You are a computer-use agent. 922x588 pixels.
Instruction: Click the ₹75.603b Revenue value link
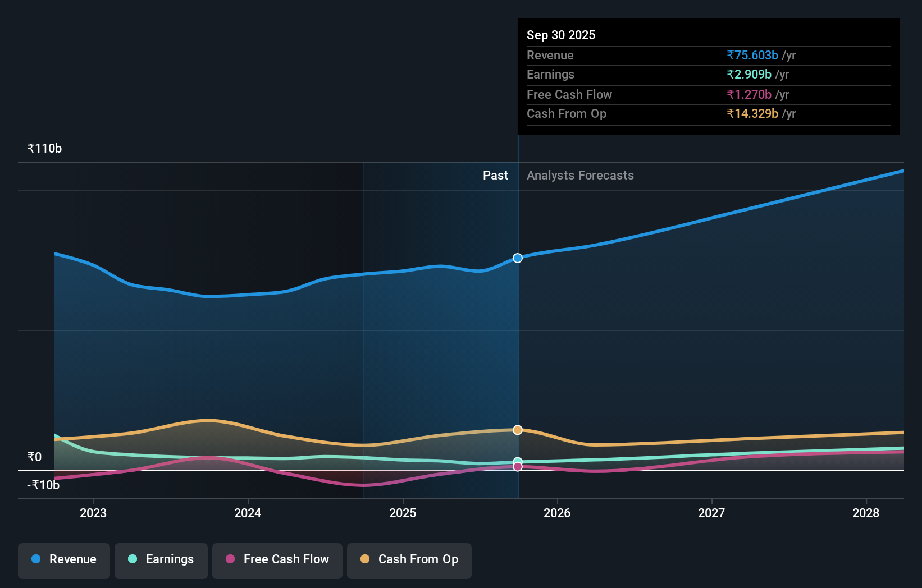tap(752, 56)
